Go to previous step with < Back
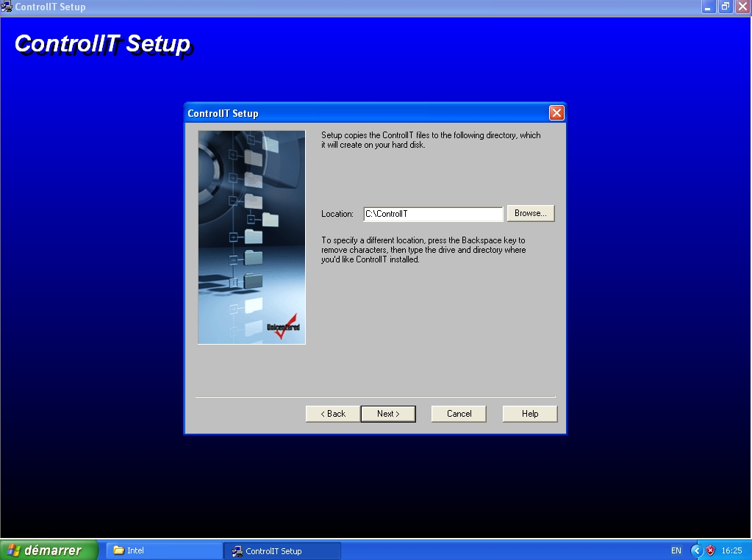 [333, 414]
